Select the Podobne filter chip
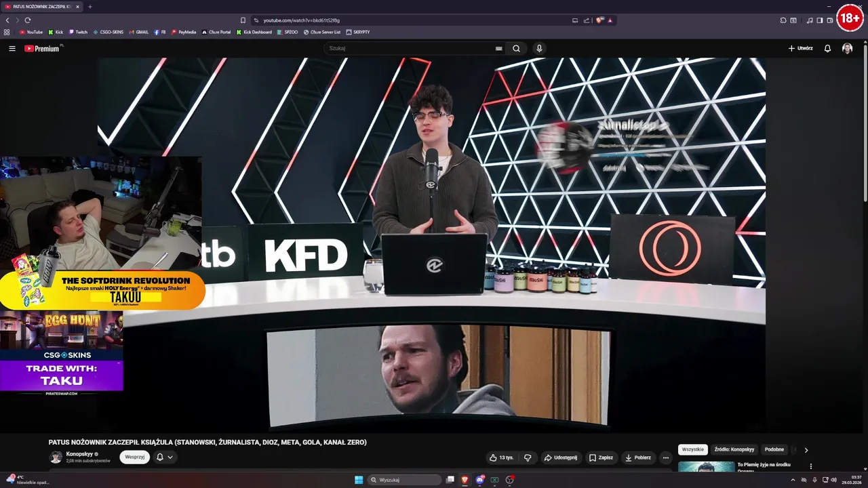868x488 pixels. [x=774, y=449]
